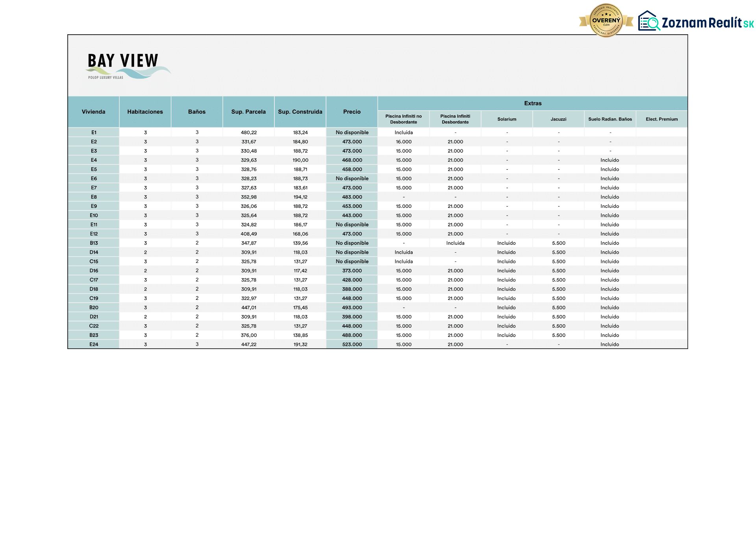Click the 352,98 parcel value

point(248,197)
